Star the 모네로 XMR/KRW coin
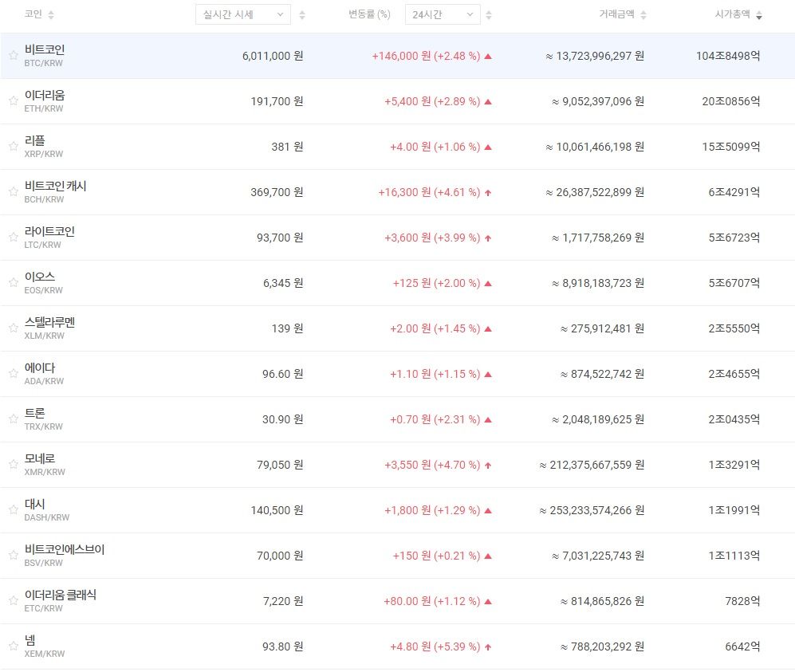 (x=14, y=464)
